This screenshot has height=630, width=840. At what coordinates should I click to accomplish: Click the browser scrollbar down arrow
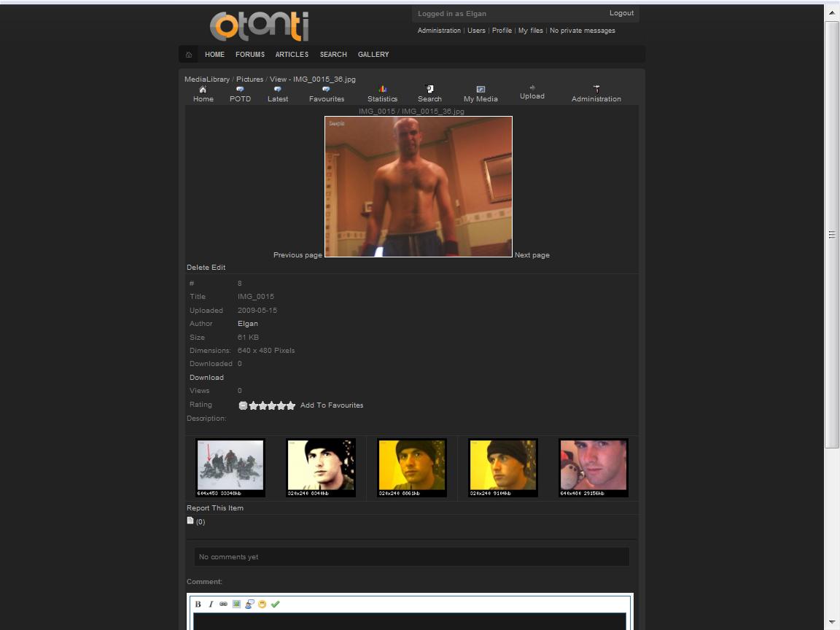[x=832, y=622]
